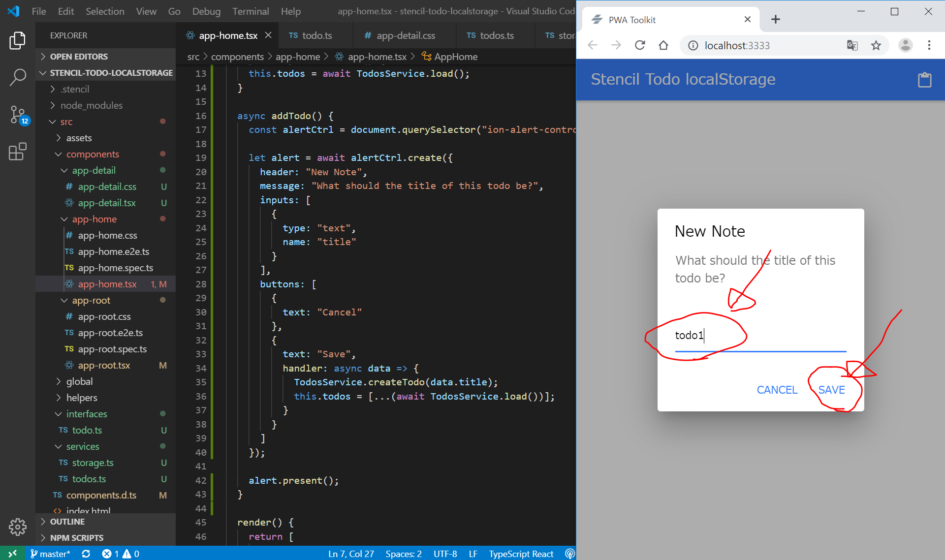Image resolution: width=945 pixels, height=560 pixels.
Task: Click the TypeScript React language mode
Action: click(521, 554)
